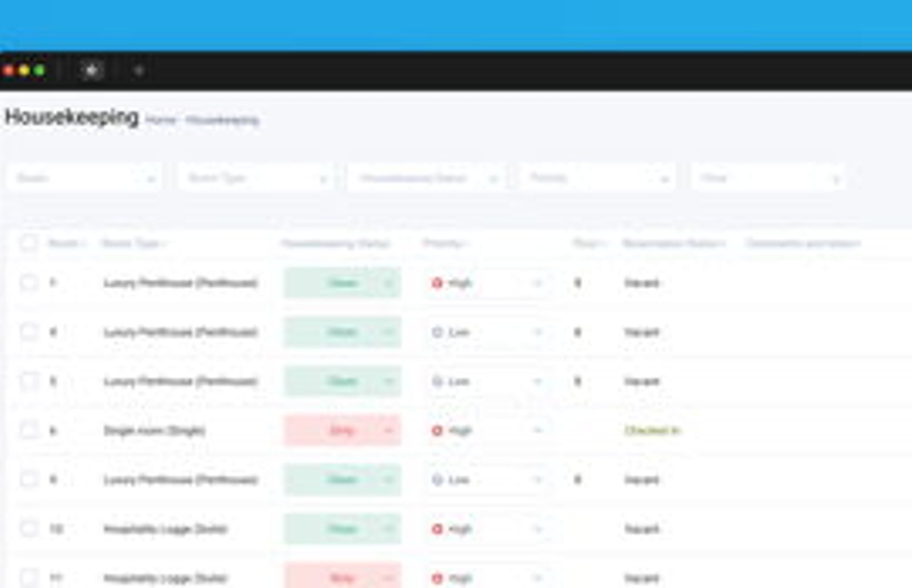Click the High priority icon in room 11 row
The width and height of the screenshot is (912, 588).
point(437,578)
